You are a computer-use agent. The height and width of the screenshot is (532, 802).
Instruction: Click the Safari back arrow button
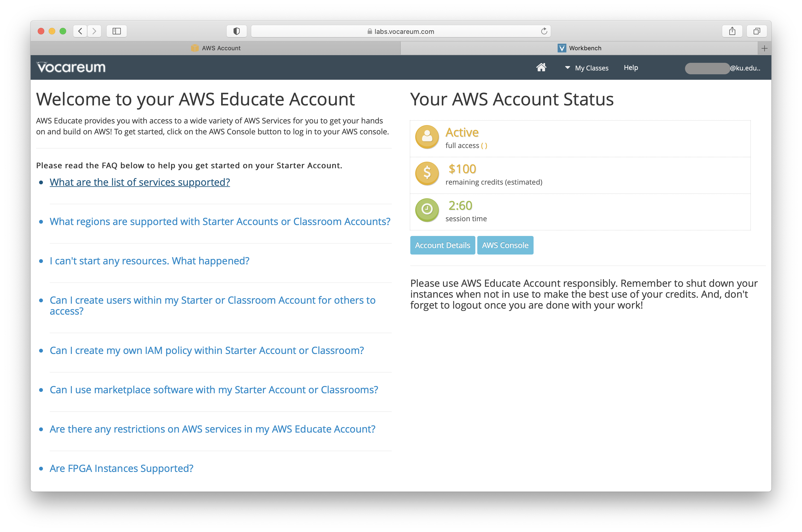pos(80,31)
